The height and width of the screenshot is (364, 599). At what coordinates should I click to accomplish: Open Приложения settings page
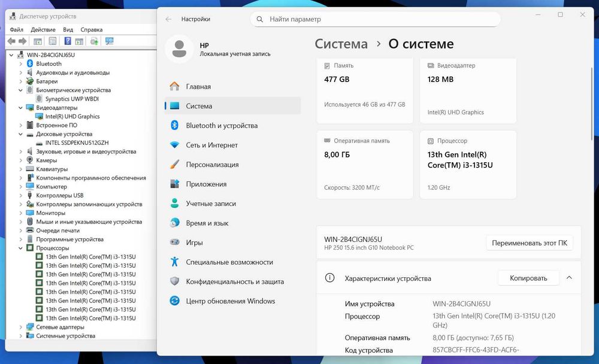point(232,184)
